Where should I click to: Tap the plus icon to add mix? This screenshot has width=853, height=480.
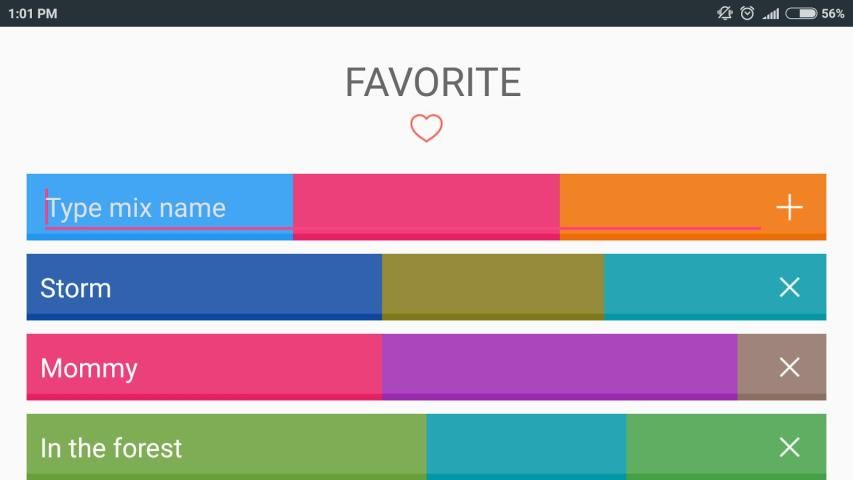(x=789, y=207)
